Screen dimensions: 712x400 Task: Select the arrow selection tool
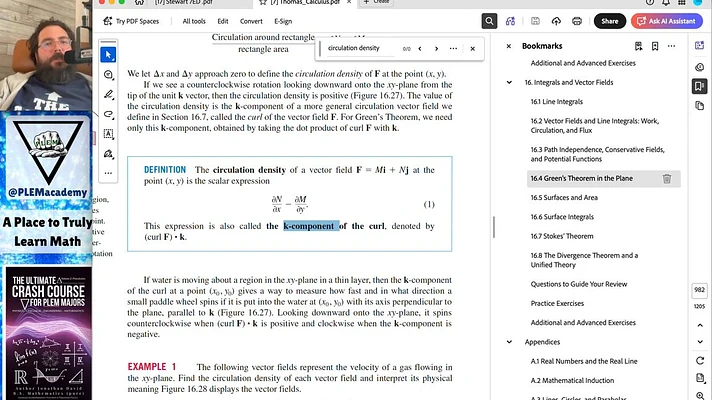108,55
